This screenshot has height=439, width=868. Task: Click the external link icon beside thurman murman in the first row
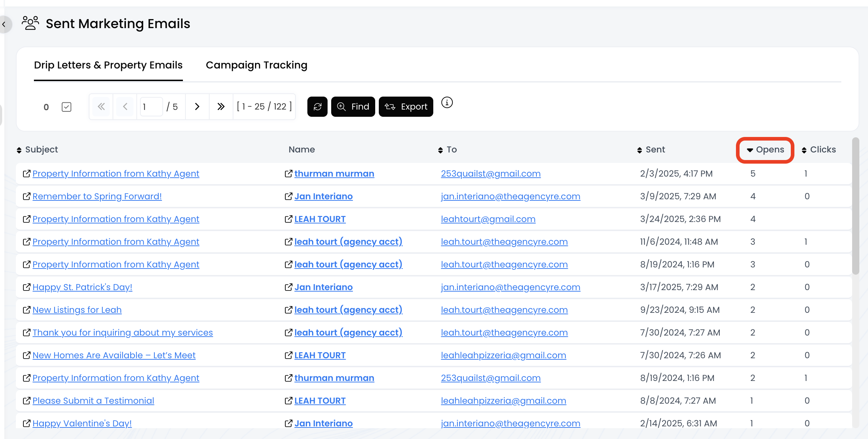click(x=288, y=174)
